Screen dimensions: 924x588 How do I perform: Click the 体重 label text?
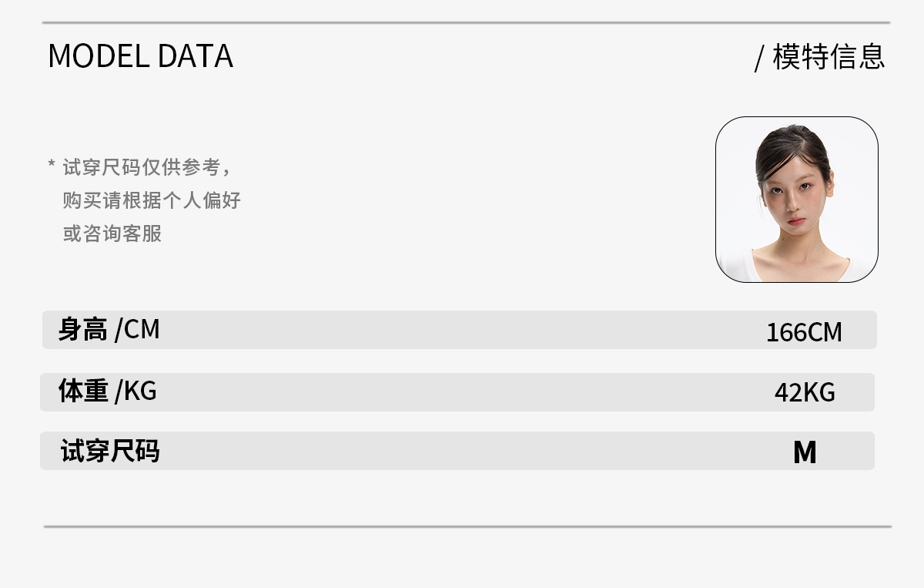click(82, 391)
